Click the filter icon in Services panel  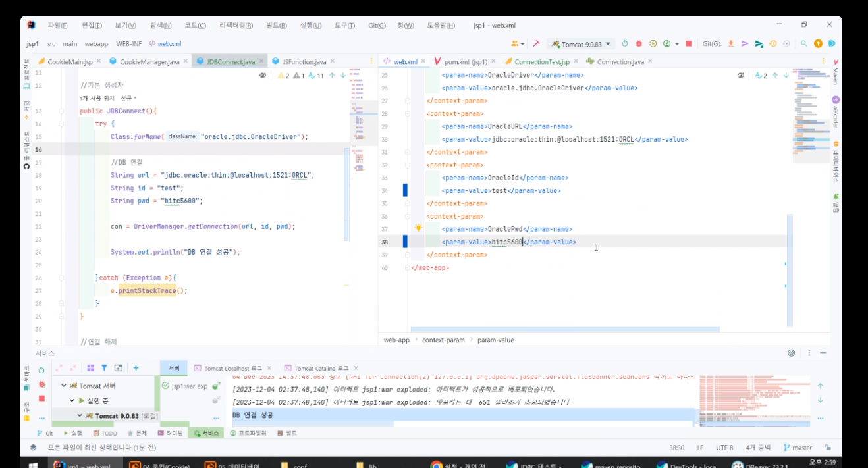coord(104,368)
